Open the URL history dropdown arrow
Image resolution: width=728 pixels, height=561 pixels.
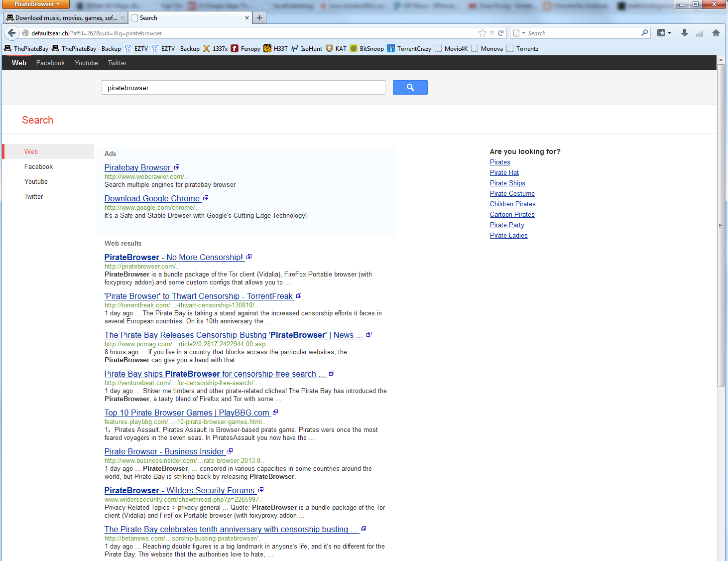[492, 33]
